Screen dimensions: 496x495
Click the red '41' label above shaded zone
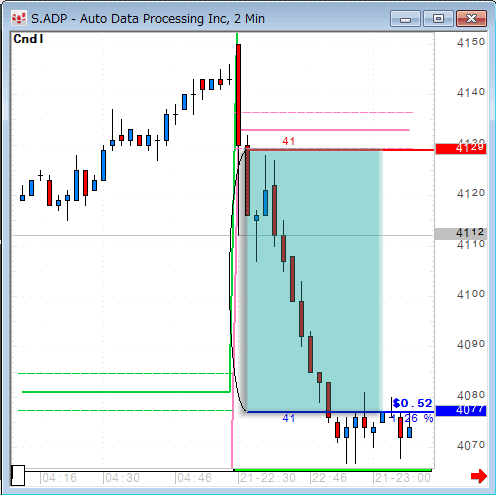click(289, 141)
